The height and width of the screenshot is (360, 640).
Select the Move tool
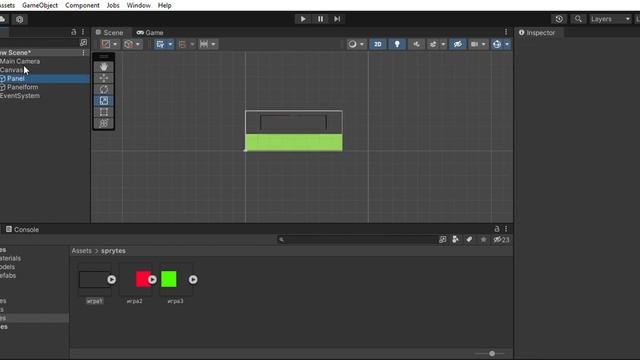(x=104, y=78)
